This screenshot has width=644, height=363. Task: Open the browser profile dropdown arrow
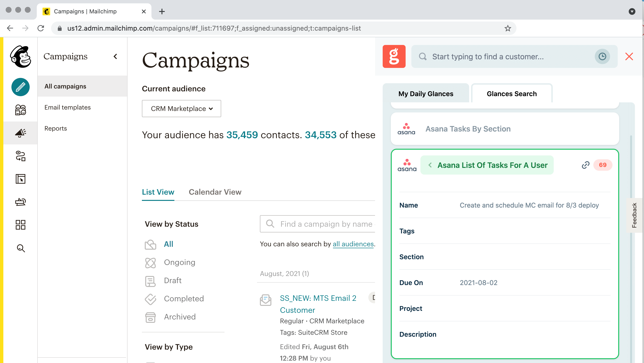632,11
